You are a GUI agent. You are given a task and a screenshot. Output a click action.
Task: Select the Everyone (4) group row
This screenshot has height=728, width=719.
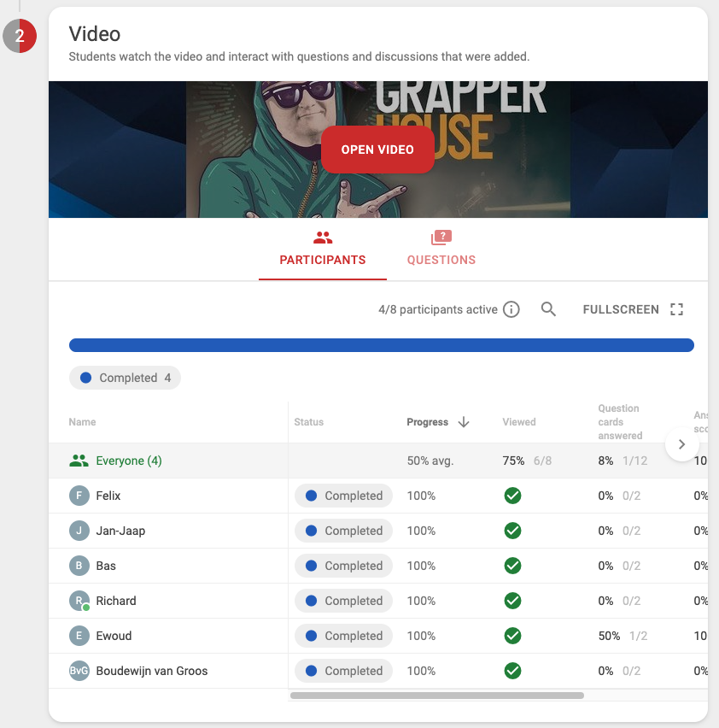click(x=378, y=461)
